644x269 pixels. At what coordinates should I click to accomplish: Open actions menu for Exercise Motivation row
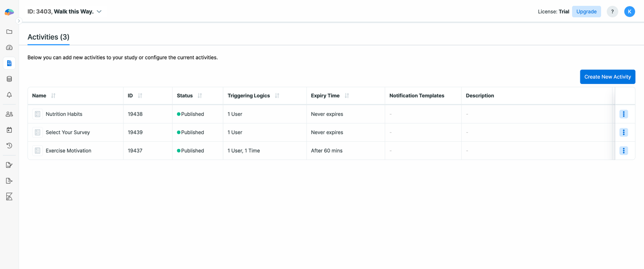coord(623,151)
